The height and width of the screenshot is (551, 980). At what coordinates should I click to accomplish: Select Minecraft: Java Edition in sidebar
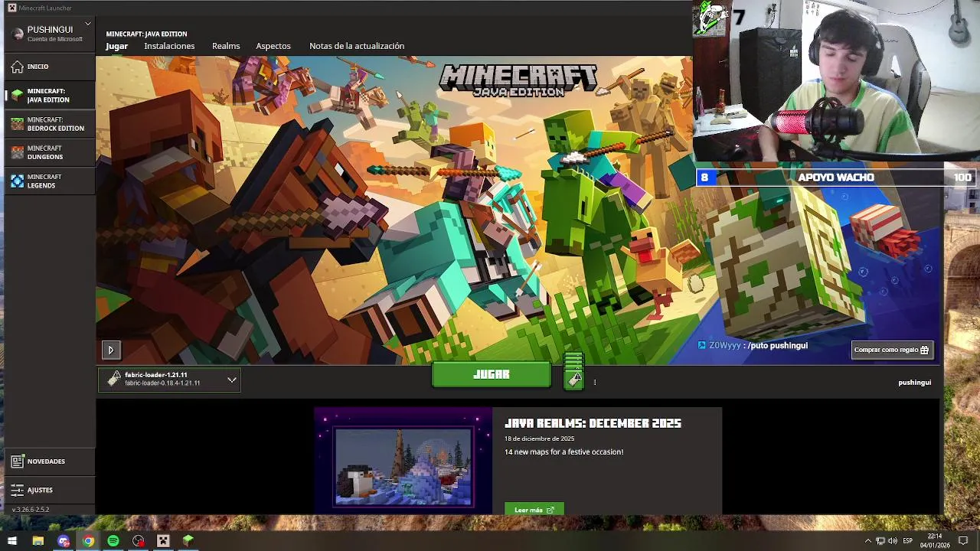pos(50,96)
